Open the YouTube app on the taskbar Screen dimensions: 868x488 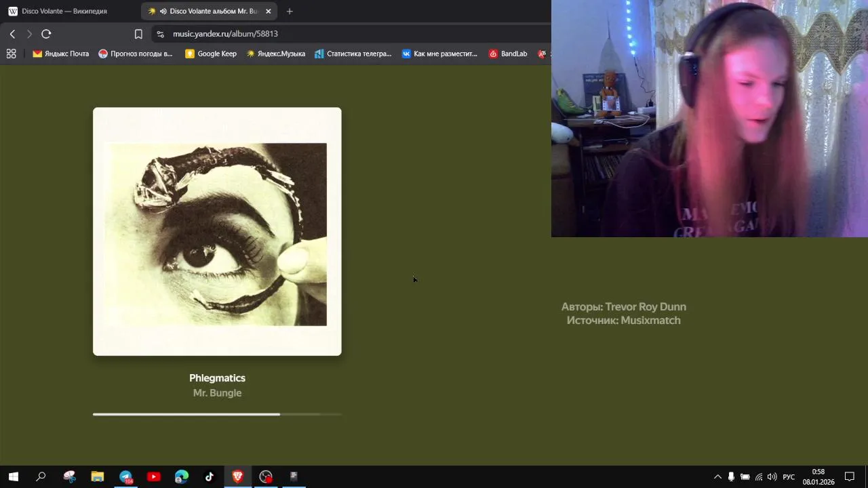pyautogui.click(x=153, y=476)
